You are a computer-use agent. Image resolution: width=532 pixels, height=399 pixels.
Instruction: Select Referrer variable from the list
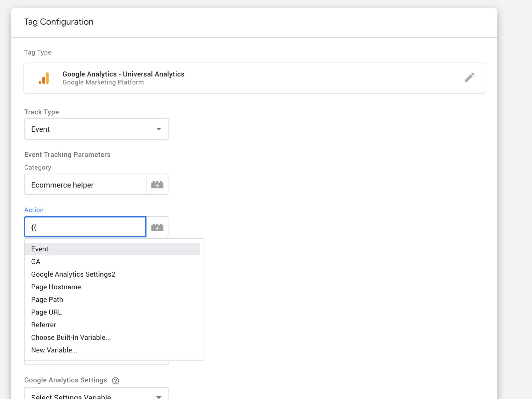click(x=112, y=325)
